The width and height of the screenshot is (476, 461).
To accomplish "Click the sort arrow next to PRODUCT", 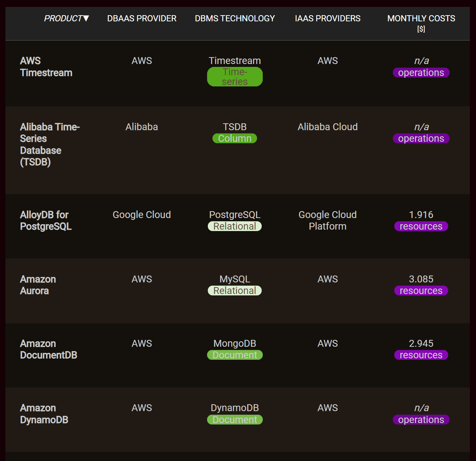I will [x=86, y=18].
